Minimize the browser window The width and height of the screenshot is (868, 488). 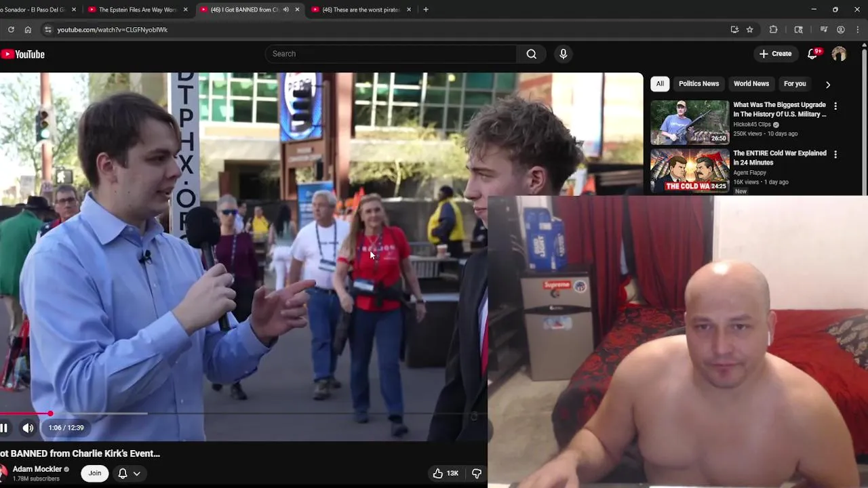coord(814,9)
